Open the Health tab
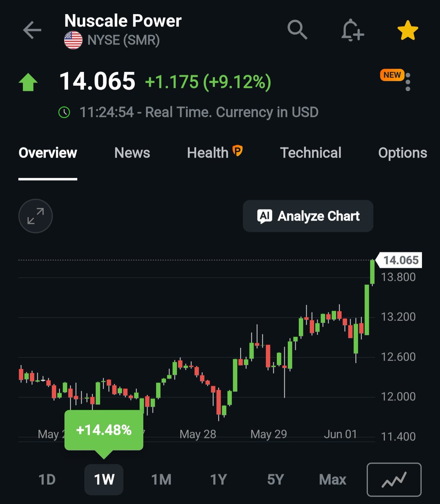Screen dimensions: 440x504 pyautogui.click(x=208, y=152)
